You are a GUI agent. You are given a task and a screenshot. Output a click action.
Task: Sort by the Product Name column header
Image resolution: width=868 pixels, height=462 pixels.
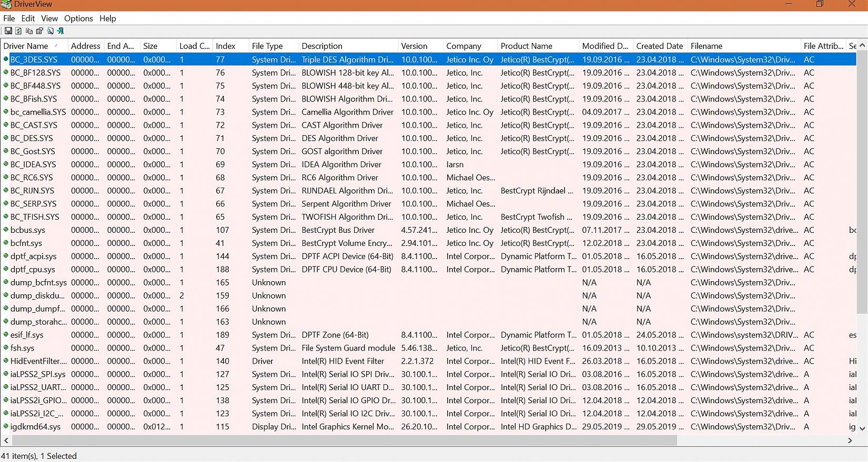[x=538, y=46]
